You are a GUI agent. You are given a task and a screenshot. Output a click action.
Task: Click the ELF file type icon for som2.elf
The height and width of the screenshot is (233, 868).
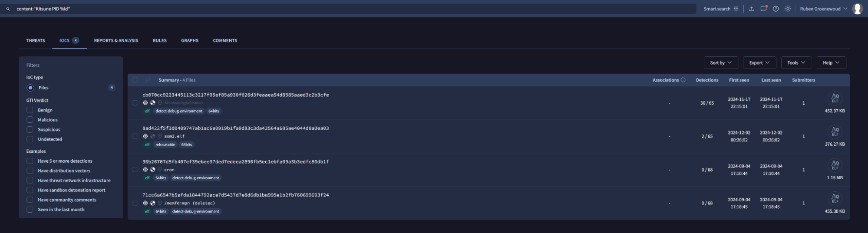[835, 132]
